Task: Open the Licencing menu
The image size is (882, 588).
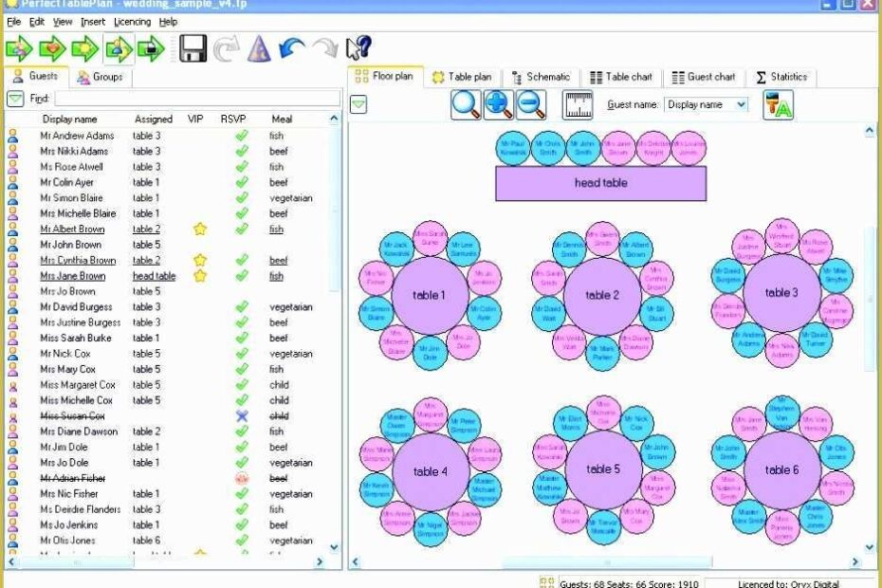Action: [132, 21]
